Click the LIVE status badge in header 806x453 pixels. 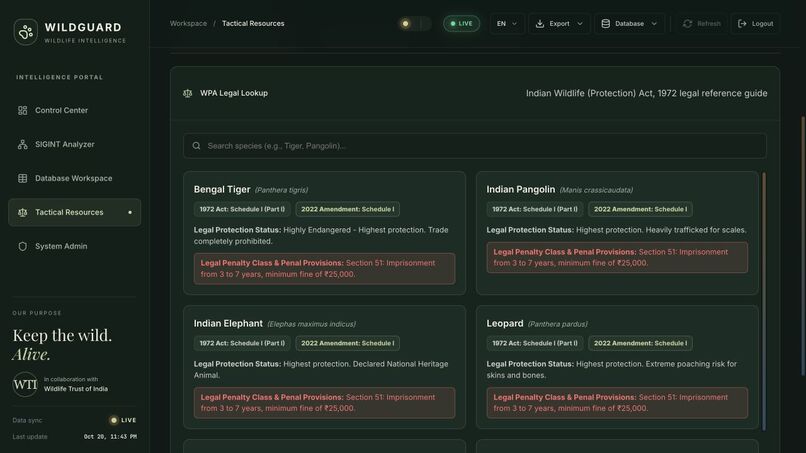point(461,24)
